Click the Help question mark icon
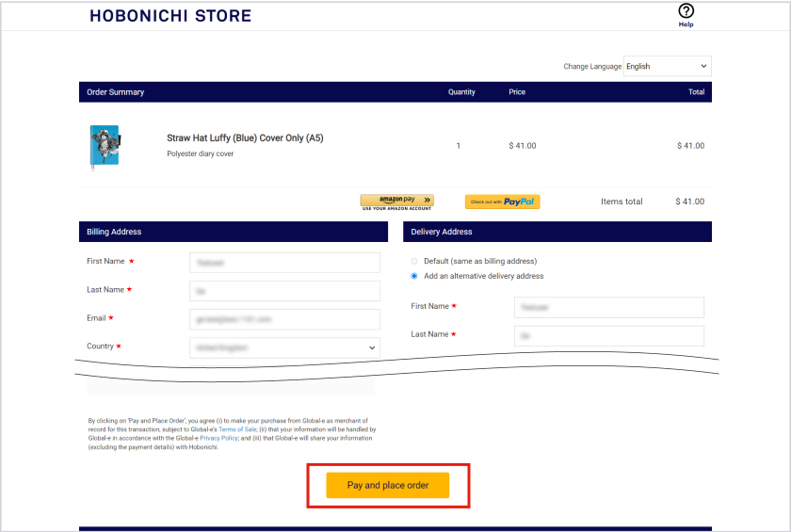 (686, 11)
